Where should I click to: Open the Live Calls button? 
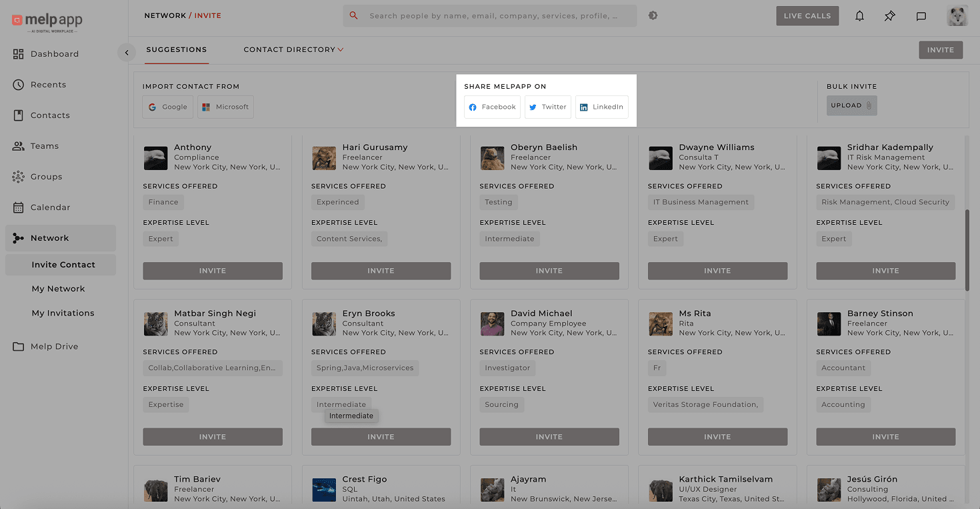click(x=807, y=16)
